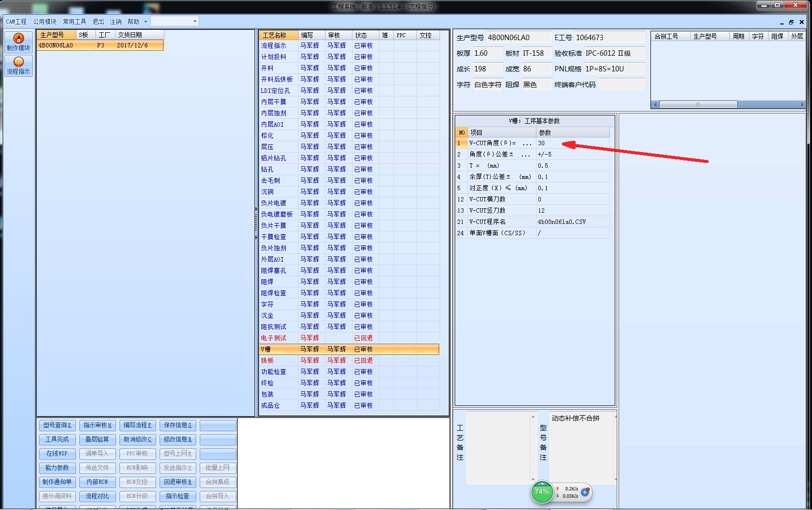This screenshot has width=812, height=510.
Task: Click the up arrow of the 工艺备注 text box
Action: click(x=533, y=417)
